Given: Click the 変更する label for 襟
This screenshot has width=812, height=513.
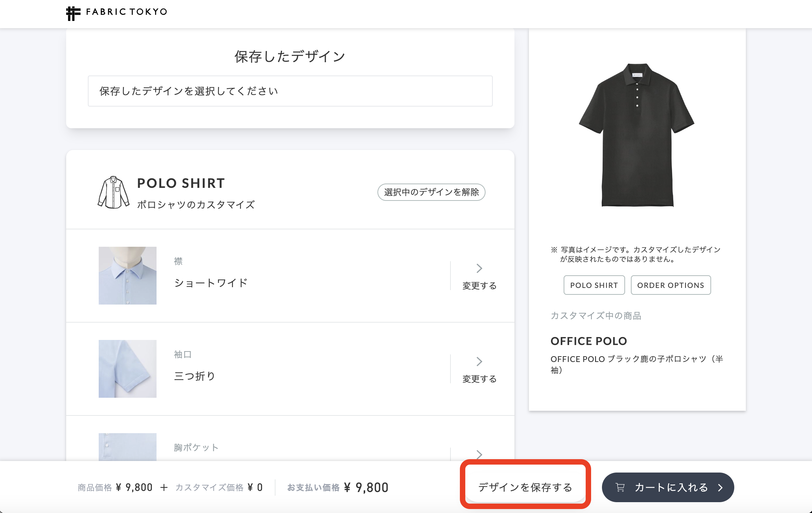Looking at the screenshot, I should [479, 285].
